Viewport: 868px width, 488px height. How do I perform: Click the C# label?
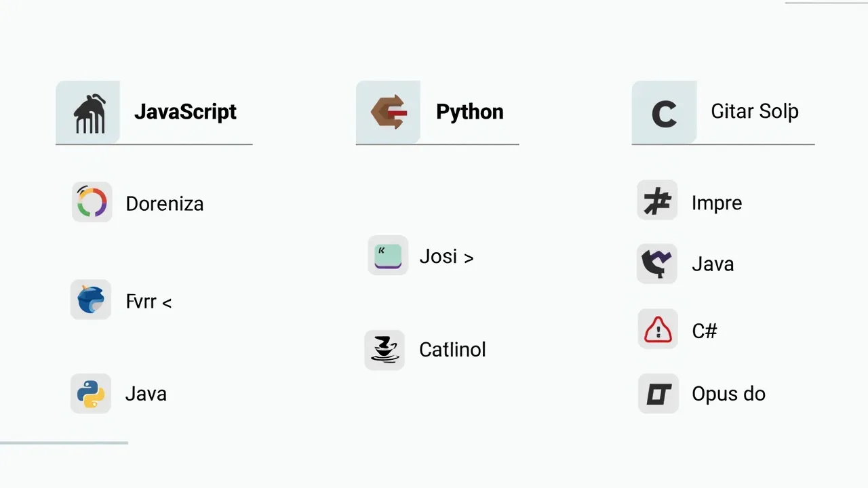point(705,331)
